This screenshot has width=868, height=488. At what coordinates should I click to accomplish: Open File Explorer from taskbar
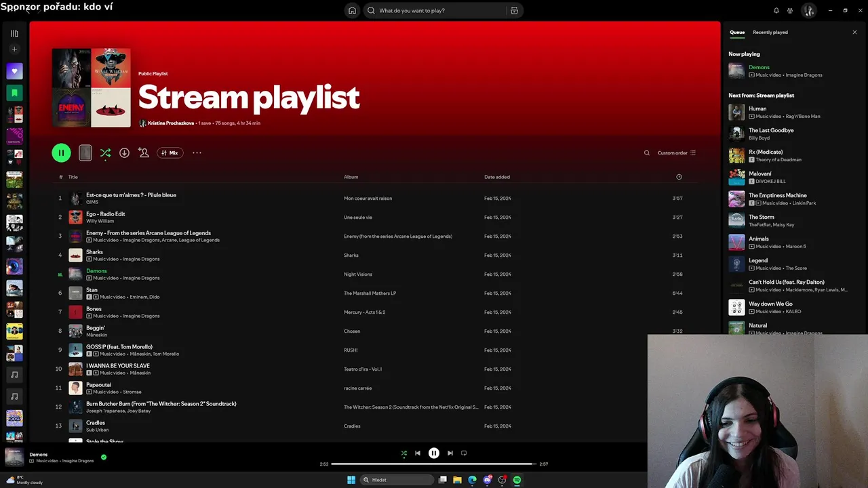[457, 480]
